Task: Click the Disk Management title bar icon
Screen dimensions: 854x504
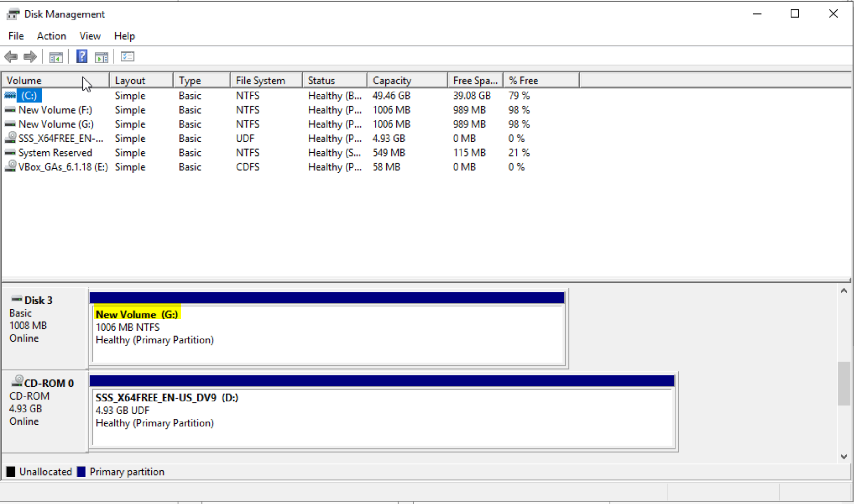Action: point(13,14)
